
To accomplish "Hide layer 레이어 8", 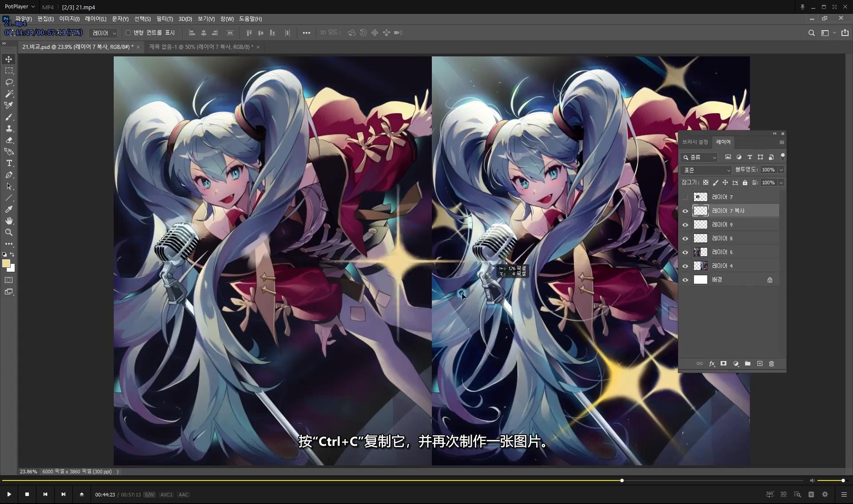I will tap(685, 238).
